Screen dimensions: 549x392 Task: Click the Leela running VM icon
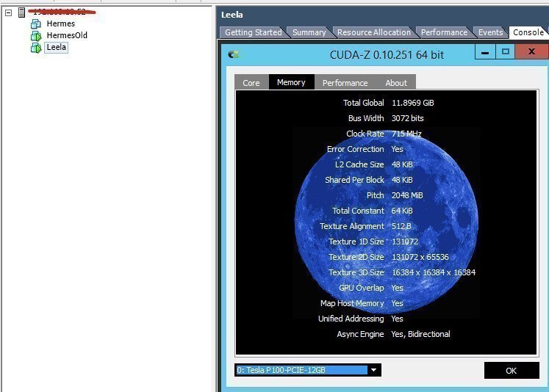point(36,48)
